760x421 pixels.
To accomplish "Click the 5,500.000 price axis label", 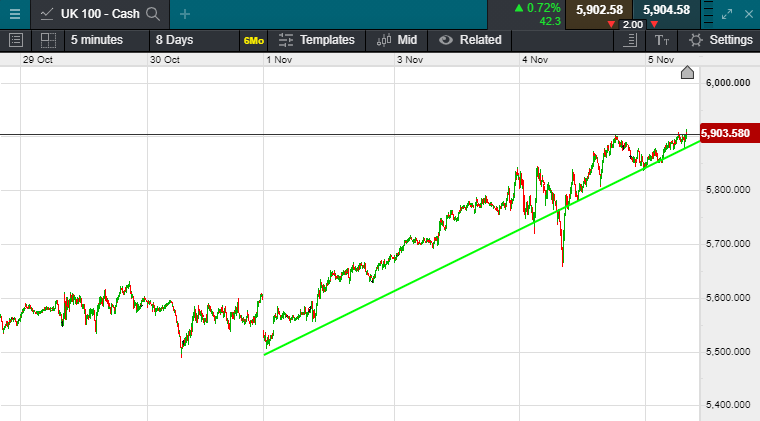I will coord(728,352).
